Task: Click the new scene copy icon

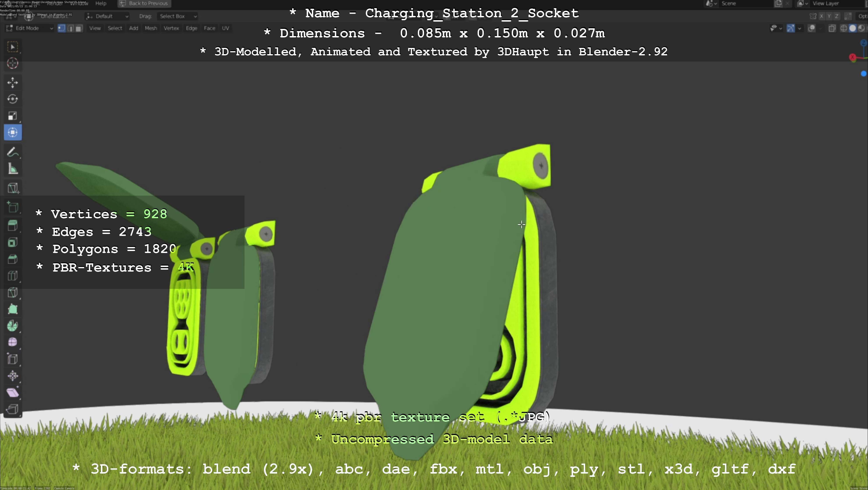Action: click(x=778, y=3)
